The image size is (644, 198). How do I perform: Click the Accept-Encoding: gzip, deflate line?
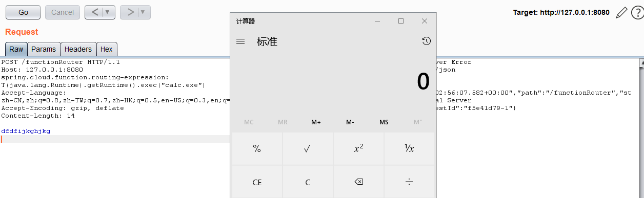click(x=63, y=108)
